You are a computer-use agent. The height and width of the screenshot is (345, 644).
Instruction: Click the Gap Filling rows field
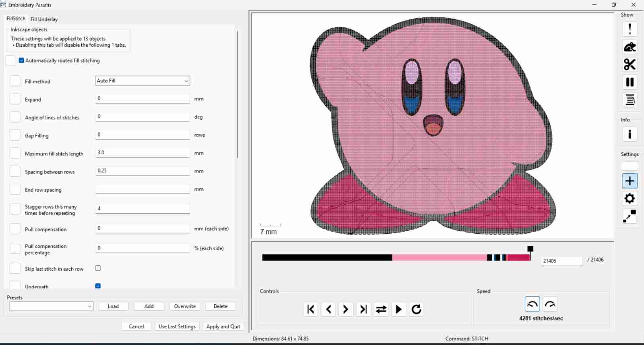[142, 135]
